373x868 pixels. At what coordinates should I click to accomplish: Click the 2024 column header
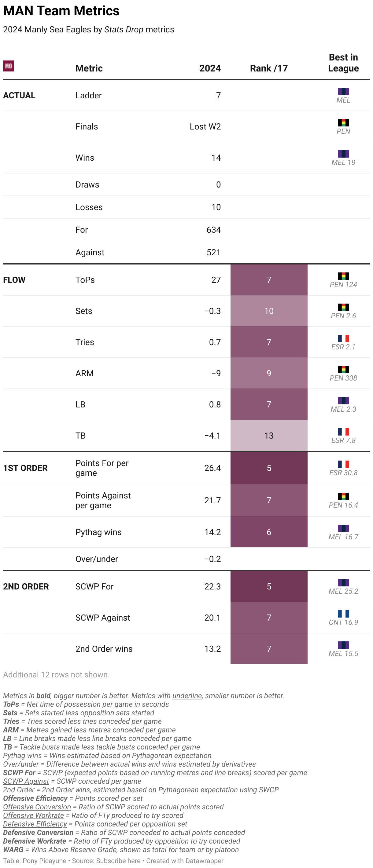[x=210, y=68]
